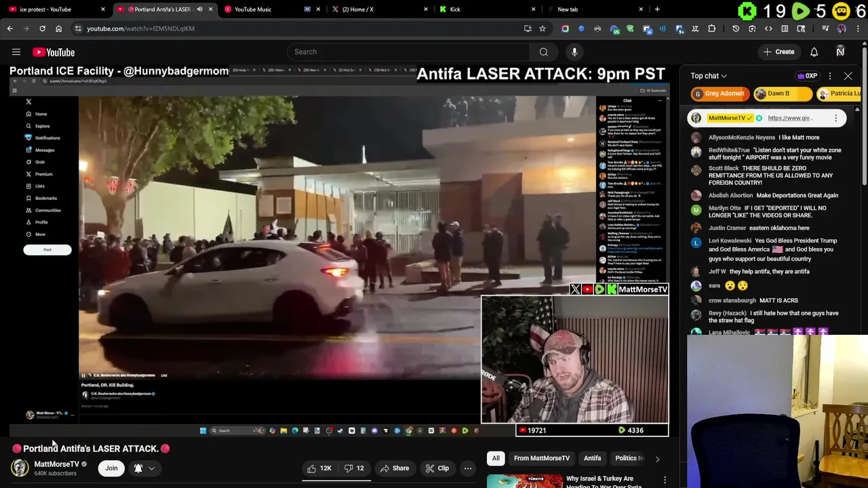View site information icon in address bar

(78, 28)
